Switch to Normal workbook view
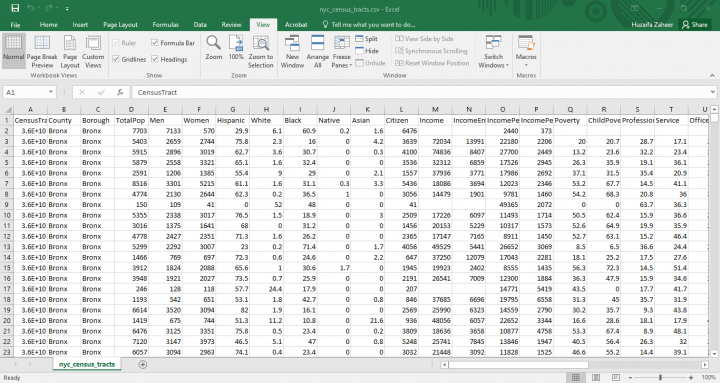The height and width of the screenshot is (383, 720). coord(13,51)
